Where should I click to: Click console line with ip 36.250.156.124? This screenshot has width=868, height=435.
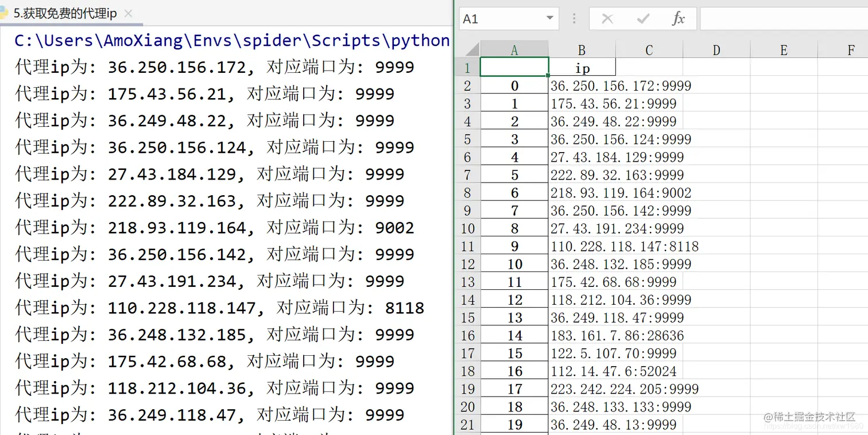point(214,147)
